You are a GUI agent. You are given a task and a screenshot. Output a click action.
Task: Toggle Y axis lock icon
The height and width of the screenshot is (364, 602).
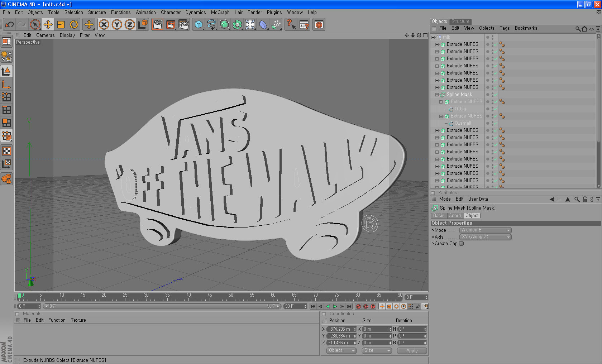pyautogui.click(x=117, y=25)
